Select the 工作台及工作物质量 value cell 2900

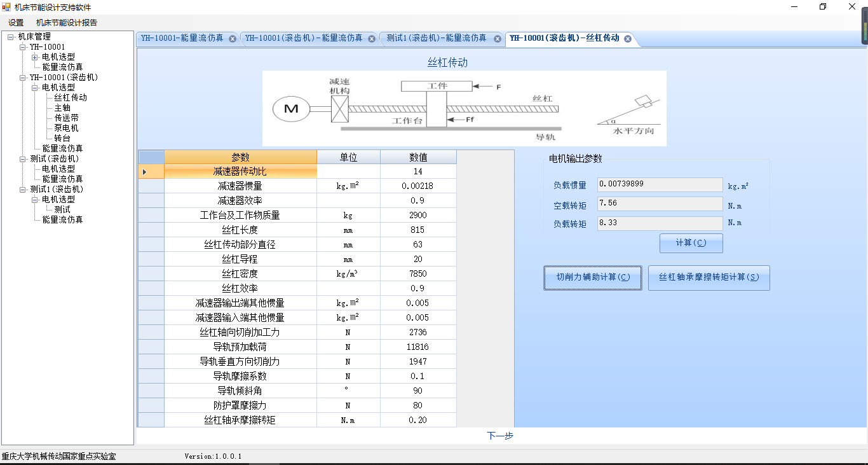[417, 216]
